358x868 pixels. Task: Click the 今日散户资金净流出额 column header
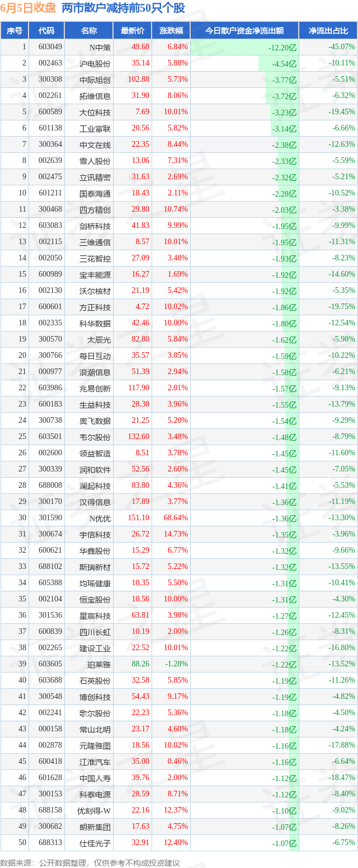(244, 31)
